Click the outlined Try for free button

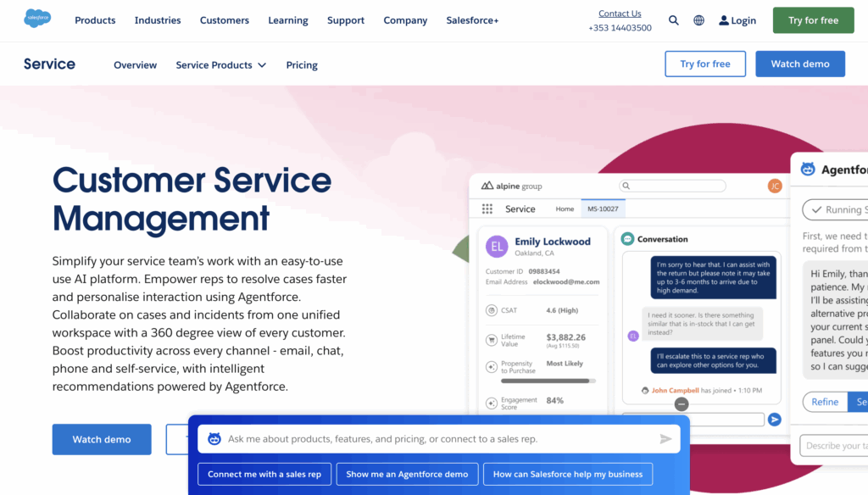[x=705, y=64]
